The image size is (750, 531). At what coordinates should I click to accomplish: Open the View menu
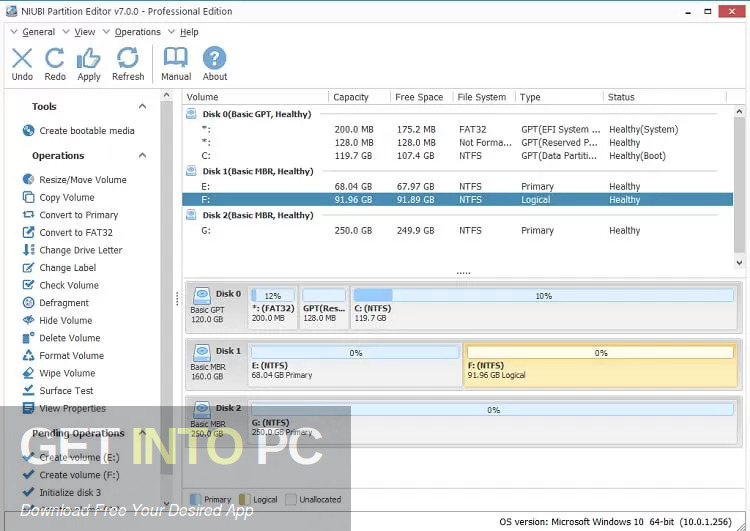pyautogui.click(x=85, y=32)
